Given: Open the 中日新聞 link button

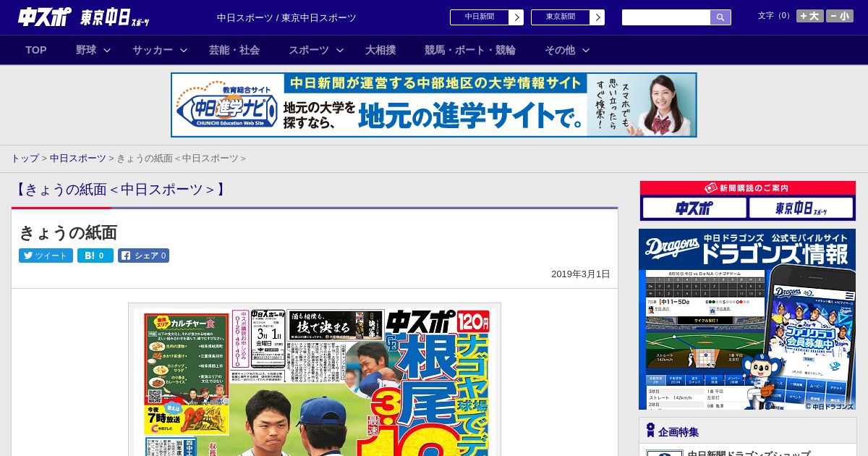Looking at the screenshot, I should 480,17.
